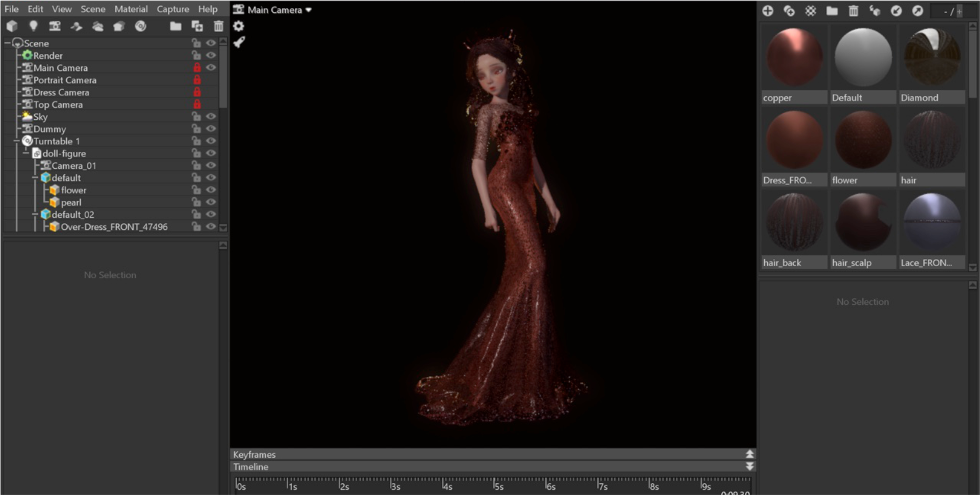Delete the selected material with trash icon
980x495 pixels.
pyautogui.click(x=853, y=11)
